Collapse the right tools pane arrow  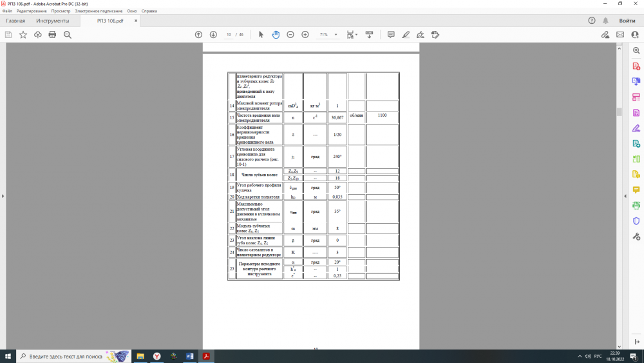pyautogui.click(x=625, y=196)
